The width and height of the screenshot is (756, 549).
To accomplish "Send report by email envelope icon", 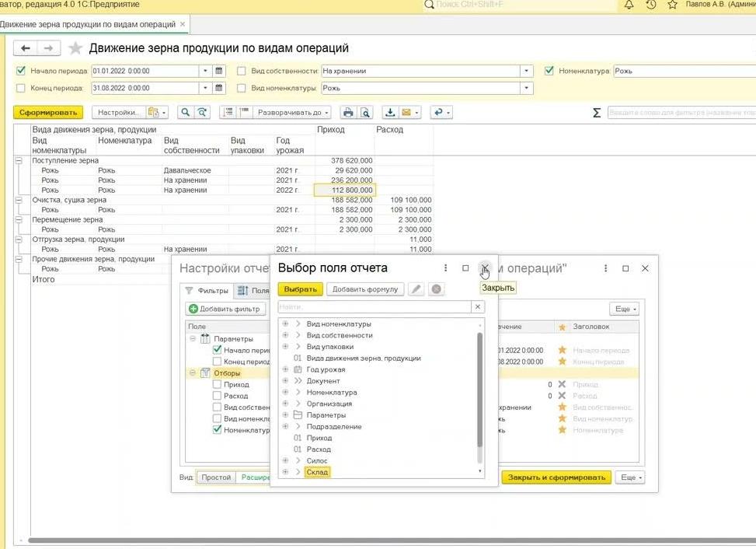I will click(409, 113).
